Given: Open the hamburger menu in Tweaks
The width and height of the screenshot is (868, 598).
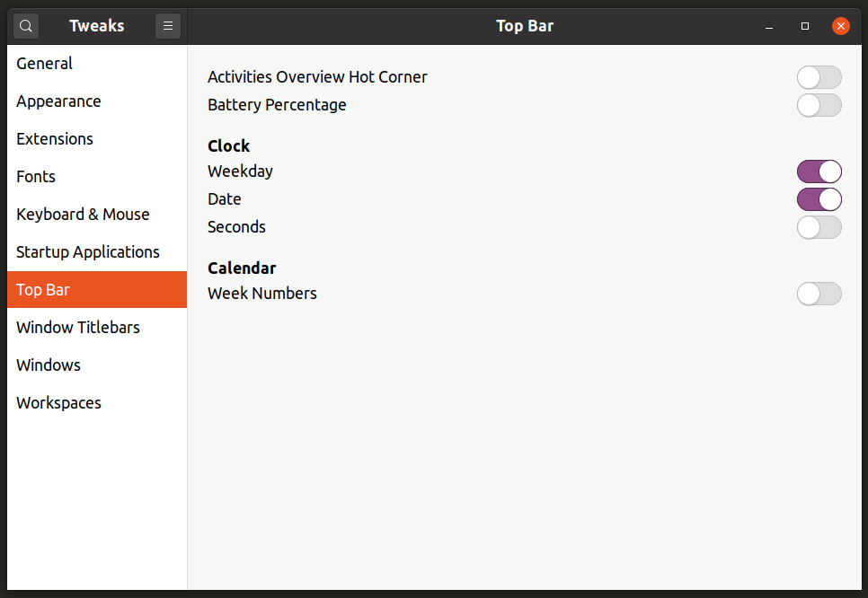Looking at the screenshot, I should [x=168, y=25].
